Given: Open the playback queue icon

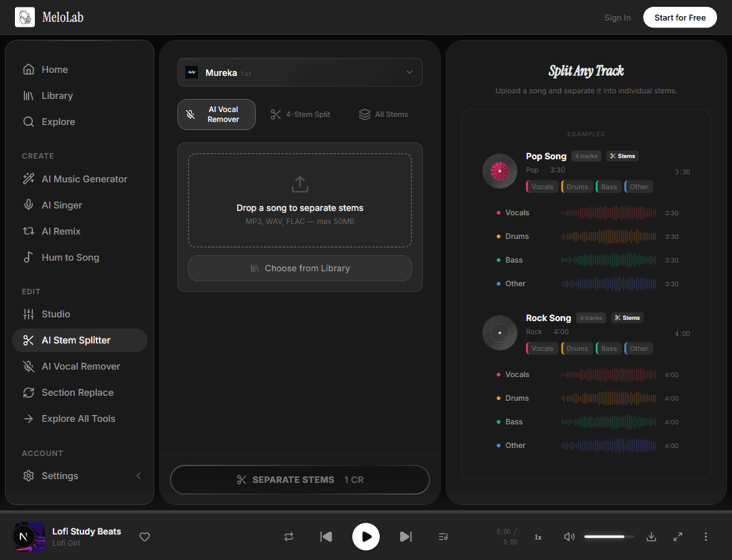Looking at the screenshot, I should click(443, 536).
